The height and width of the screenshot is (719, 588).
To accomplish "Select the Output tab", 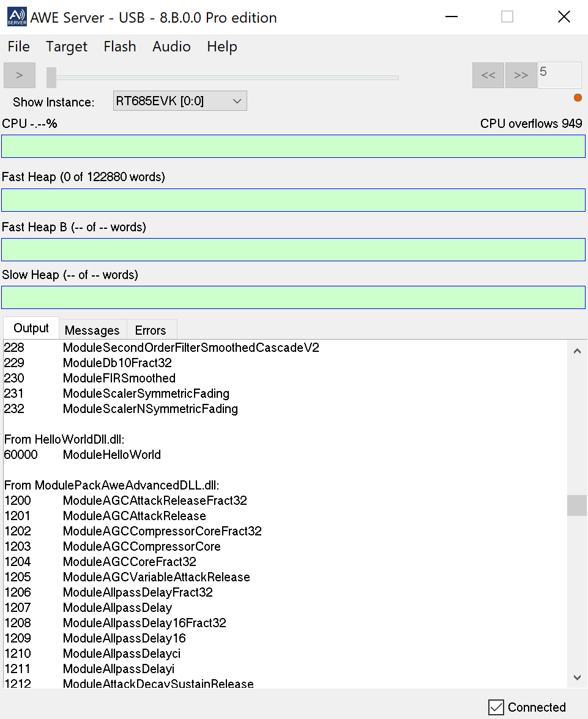I will pyautogui.click(x=31, y=328).
